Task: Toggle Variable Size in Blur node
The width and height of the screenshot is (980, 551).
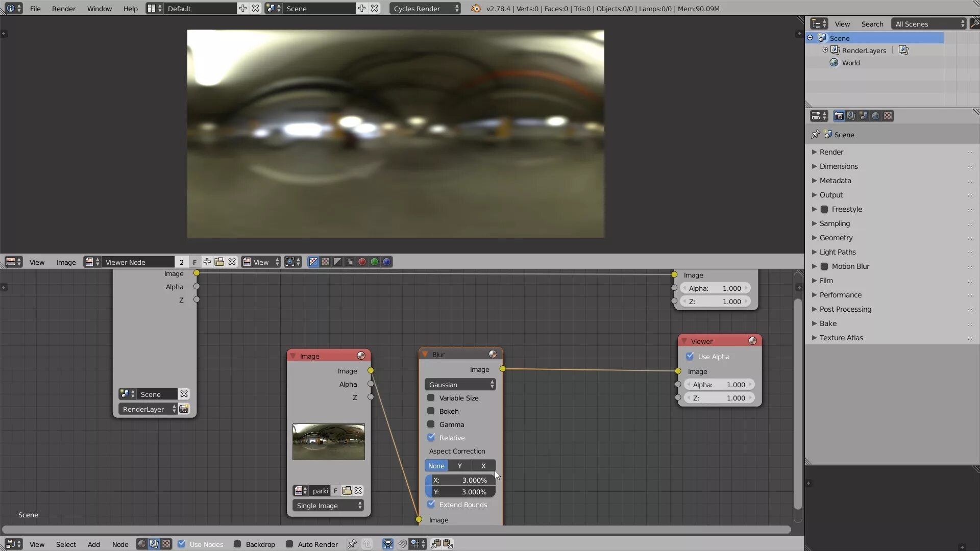Action: [x=431, y=398]
